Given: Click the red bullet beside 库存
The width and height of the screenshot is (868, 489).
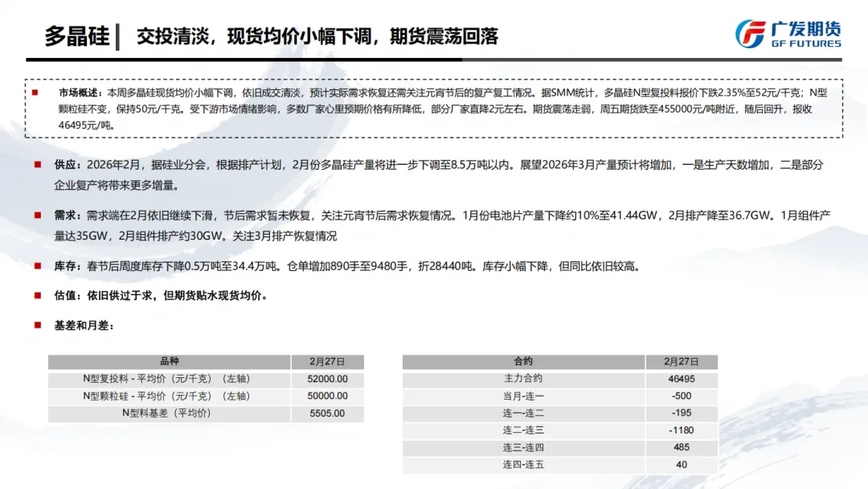Looking at the screenshot, I should point(38,266).
